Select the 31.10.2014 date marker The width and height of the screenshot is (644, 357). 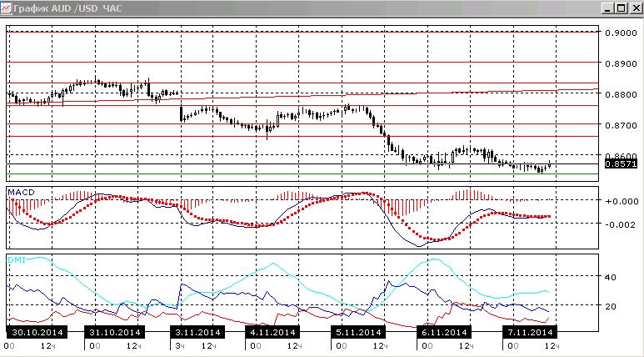coord(115,332)
